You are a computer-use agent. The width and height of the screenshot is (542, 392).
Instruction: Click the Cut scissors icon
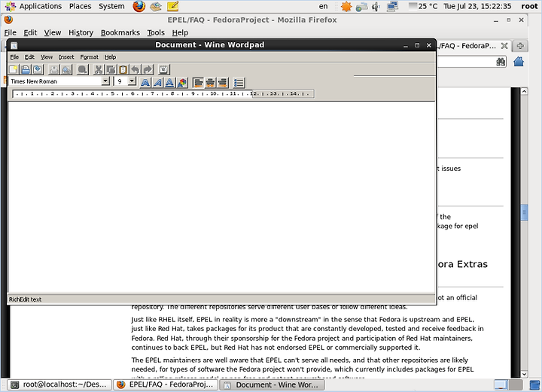(x=99, y=69)
